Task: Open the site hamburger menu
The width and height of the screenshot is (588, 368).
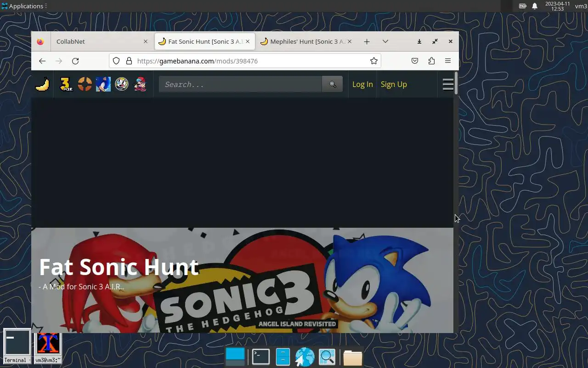Action: [x=448, y=84]
